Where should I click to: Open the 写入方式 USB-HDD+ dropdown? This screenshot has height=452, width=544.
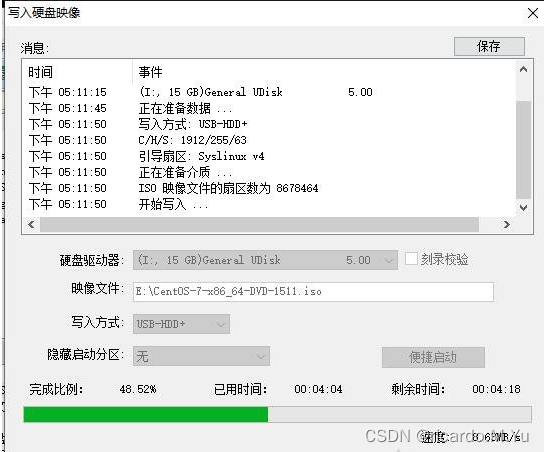pos(181,324)
